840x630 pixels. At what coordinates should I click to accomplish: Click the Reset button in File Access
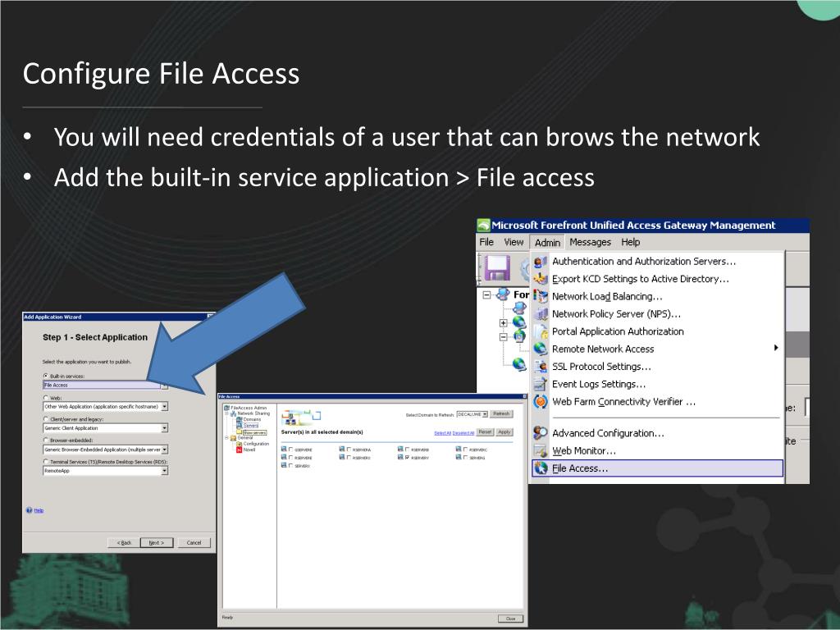[x=485, y=431]
